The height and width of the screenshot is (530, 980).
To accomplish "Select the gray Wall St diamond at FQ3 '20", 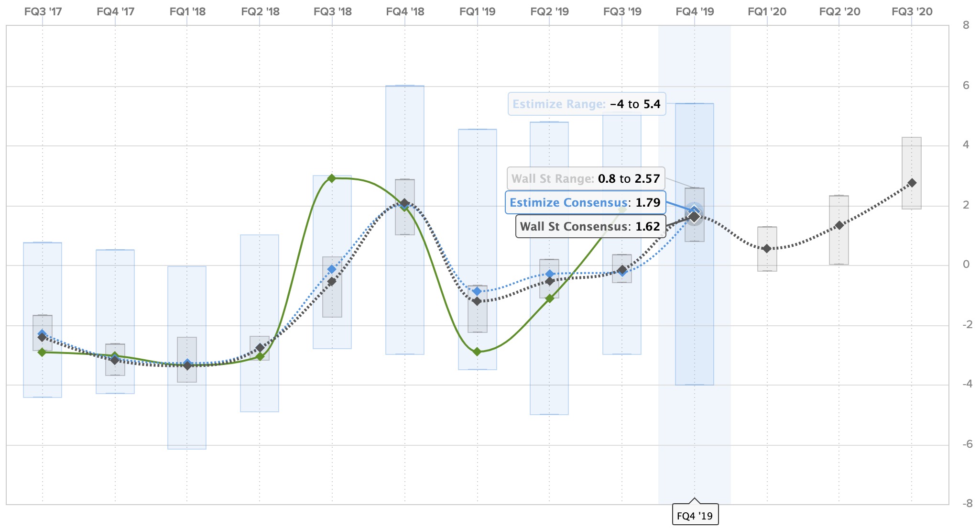I will click(912, 183).
